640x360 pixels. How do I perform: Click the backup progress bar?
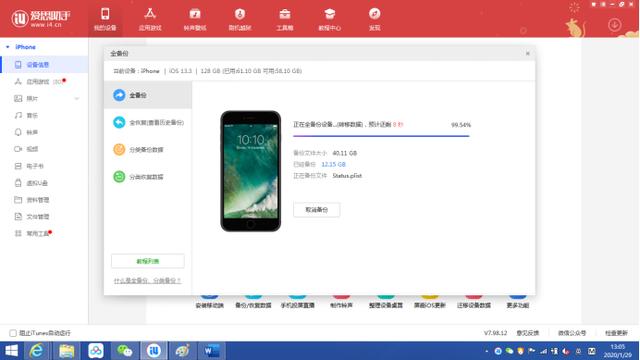click(381, 136)
